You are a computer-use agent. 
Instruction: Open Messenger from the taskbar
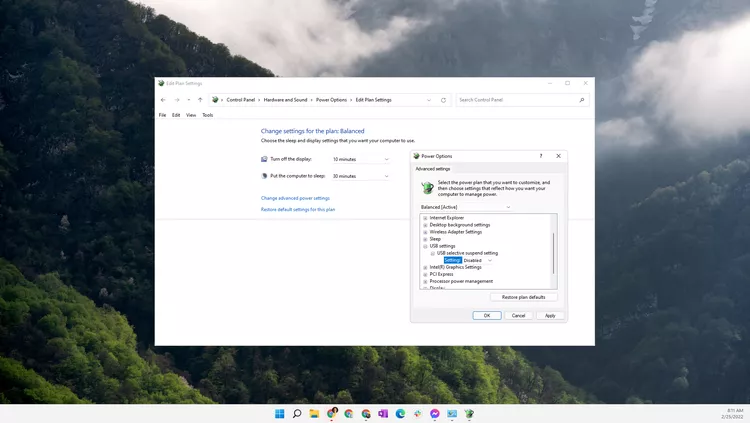(435, 413)
